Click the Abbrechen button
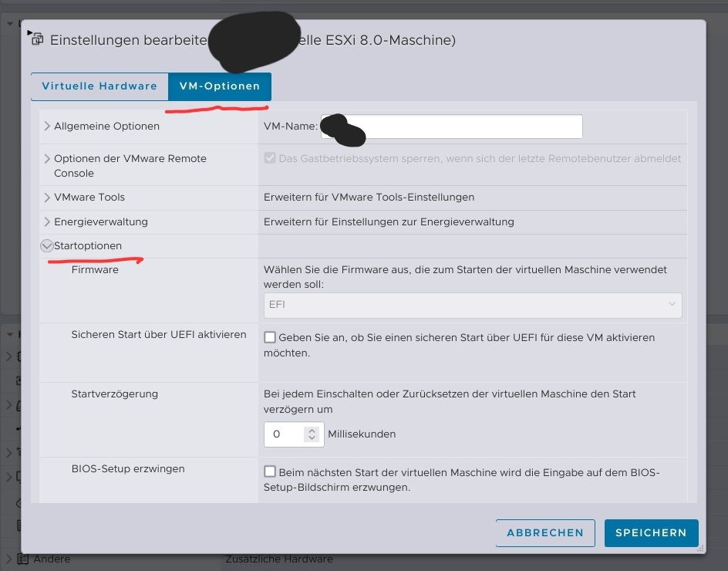This screenshot has width=728, height=571. point(545,533)
